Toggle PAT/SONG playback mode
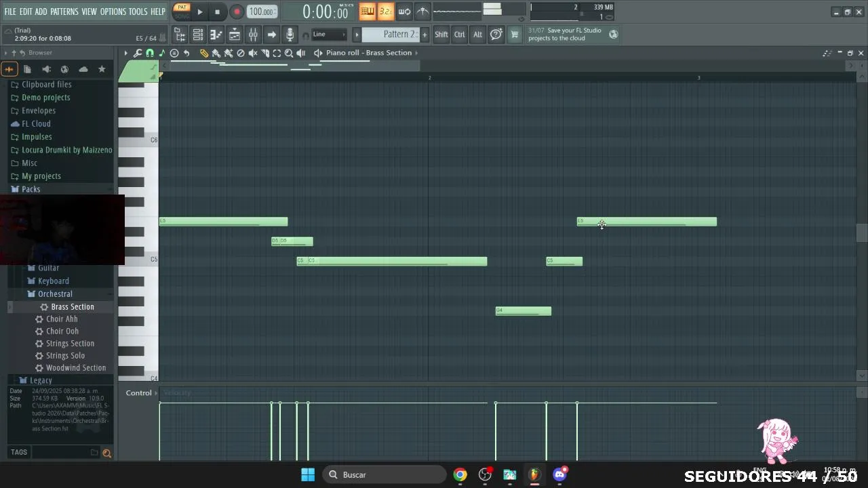Screen dimensions: 868x488 [x=182, y=12]
